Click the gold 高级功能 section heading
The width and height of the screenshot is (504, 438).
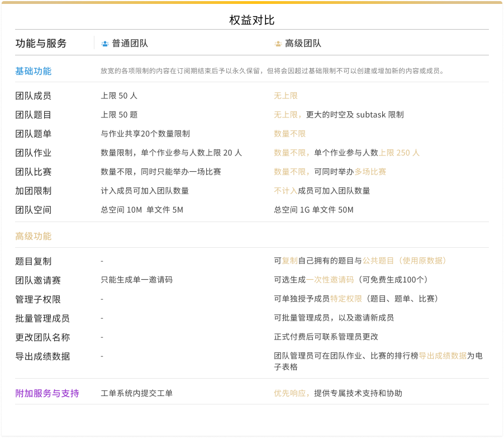coord(34,236)
